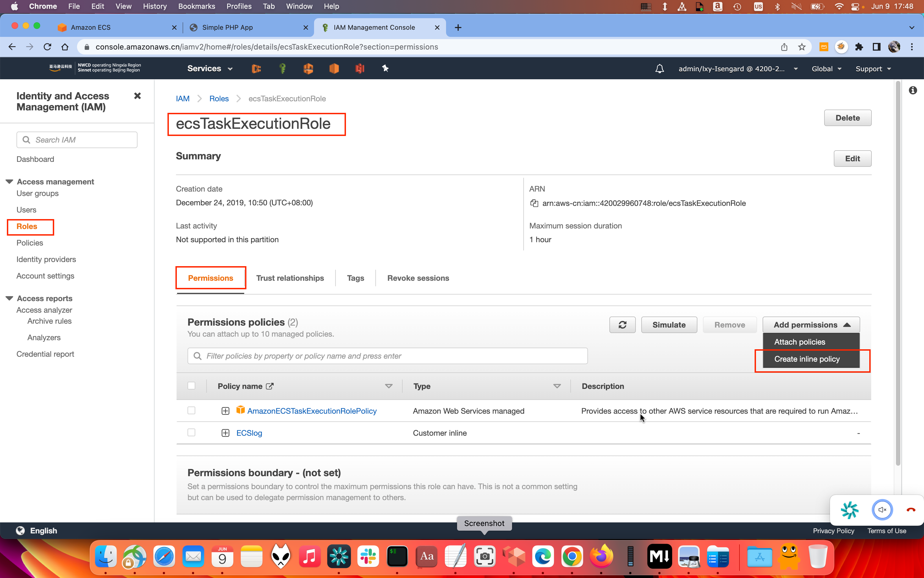Open the Bookmarks menu in menu bar
The width and height of the screenshot is (924, 578).
click(x=196, y=6)
